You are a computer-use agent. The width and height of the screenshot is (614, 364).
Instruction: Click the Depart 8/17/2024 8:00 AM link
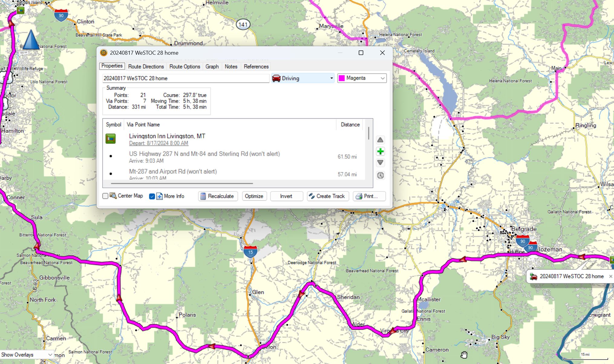158,143
